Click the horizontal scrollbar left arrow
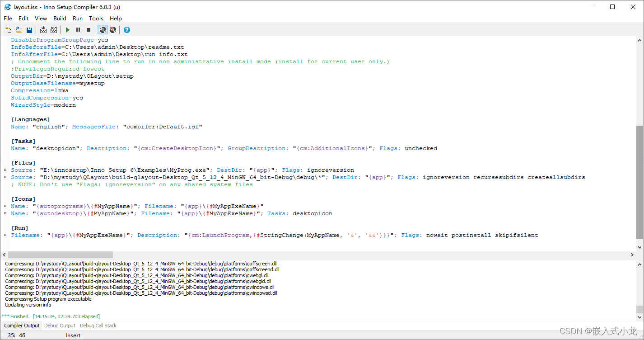644x340 pixels. (x=4, y=255)
